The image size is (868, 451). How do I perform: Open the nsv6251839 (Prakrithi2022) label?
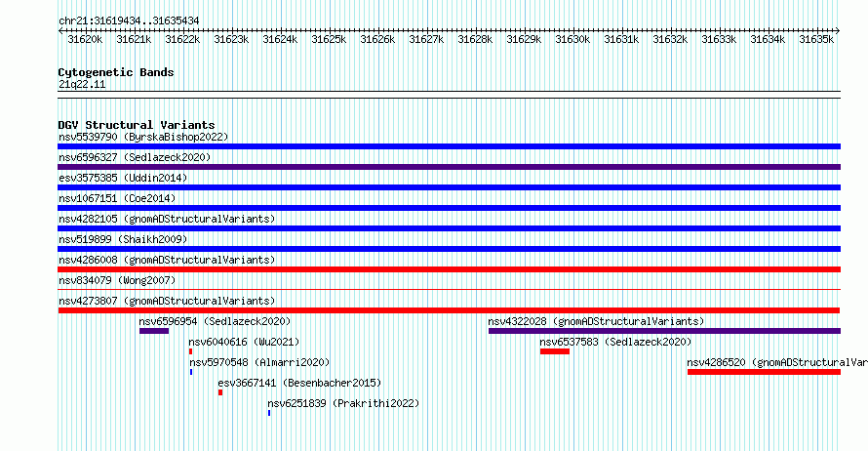(x=343, y=403)
